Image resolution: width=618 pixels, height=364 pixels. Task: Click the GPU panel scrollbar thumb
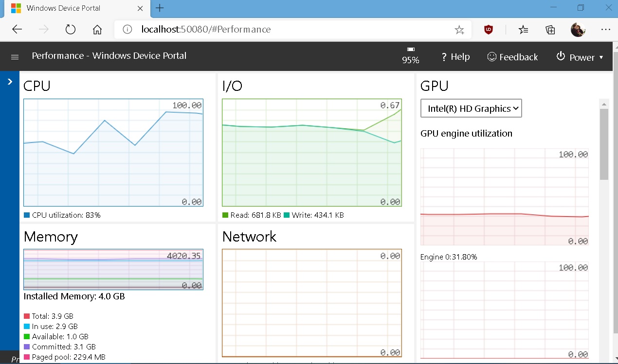(x=604, y=144)
